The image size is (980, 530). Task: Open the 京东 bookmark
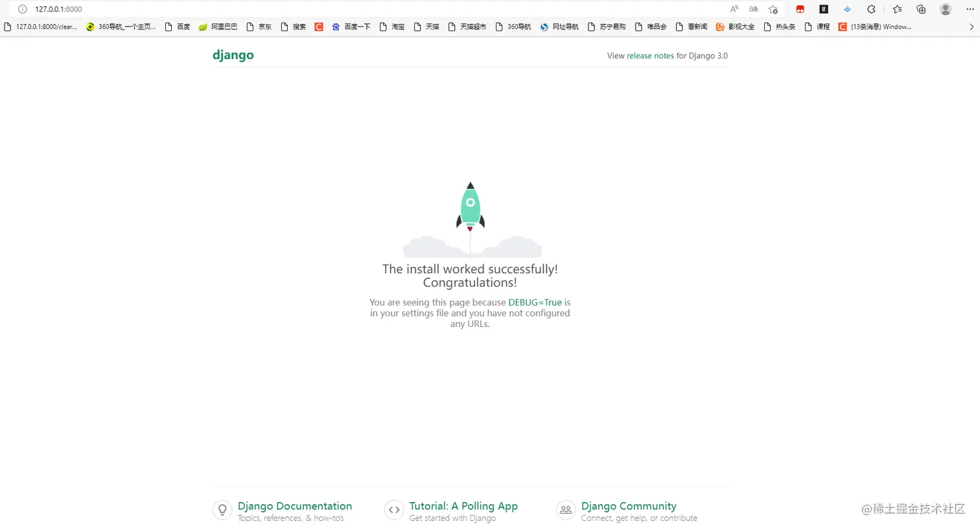click(x=259, y=27)
